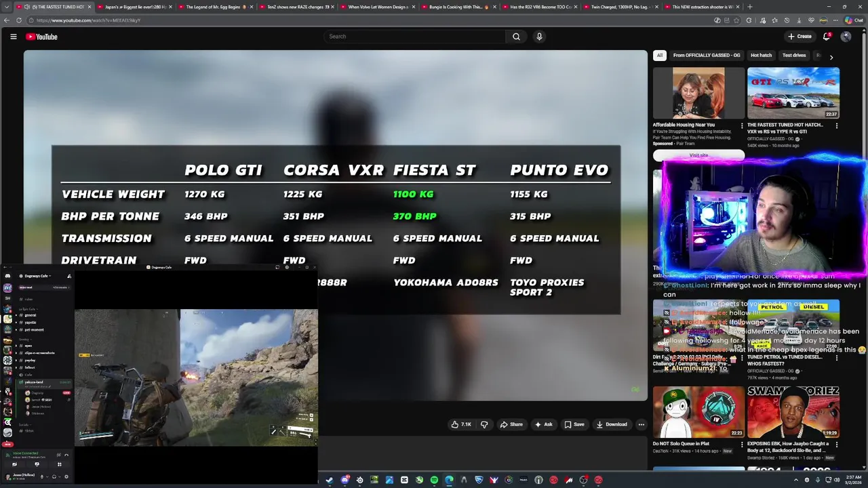
Task: Click the browser address bar URL
Action: (88, 20)
